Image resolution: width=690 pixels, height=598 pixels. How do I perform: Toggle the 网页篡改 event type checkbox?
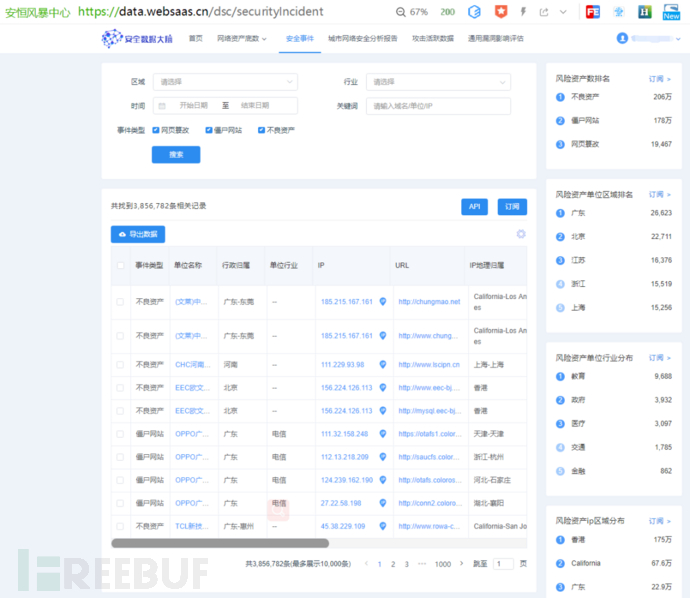pyautogui.click(x=156, y=130)
